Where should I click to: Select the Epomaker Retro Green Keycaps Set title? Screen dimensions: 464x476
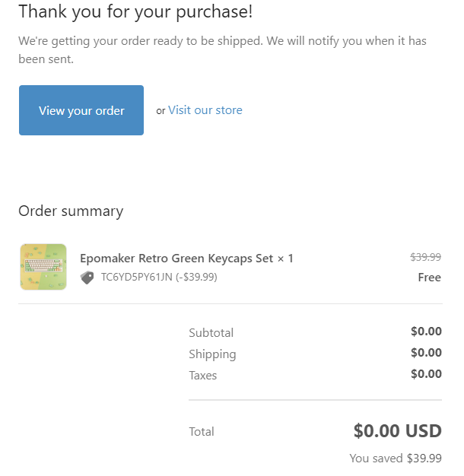(186, 259)
